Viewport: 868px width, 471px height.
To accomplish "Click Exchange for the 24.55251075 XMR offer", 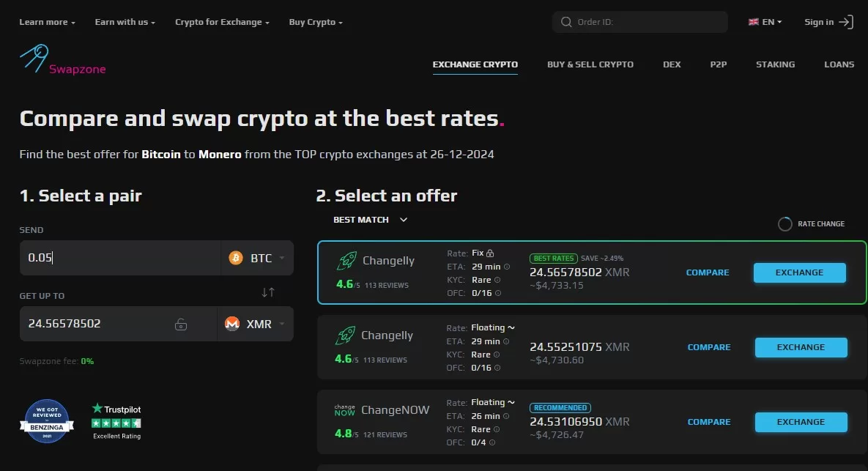I will click(801, 347).
